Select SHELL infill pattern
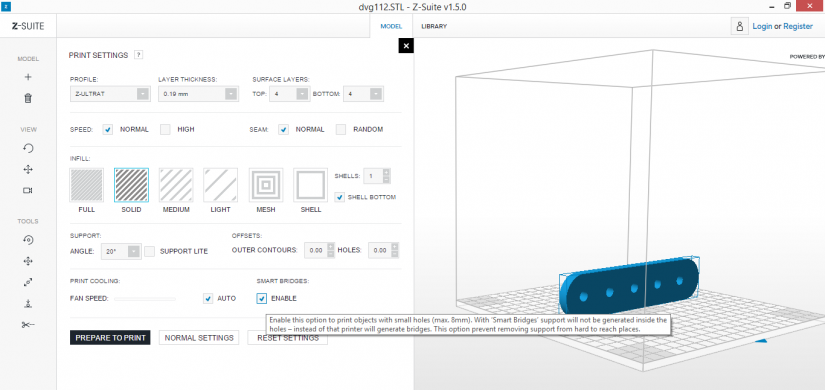Image resolution: width=825 pixels, height=390 pixels. pyautogui.click(x=310, y=185)
